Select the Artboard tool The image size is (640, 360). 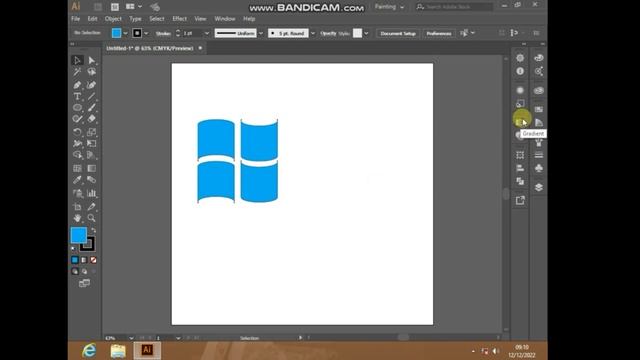pyautogui.click(x=77, y=207)
